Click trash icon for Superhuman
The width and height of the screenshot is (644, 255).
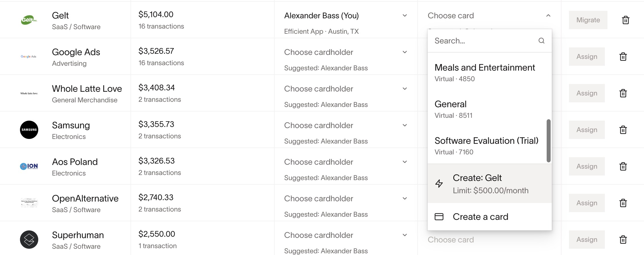pos(623,240)
